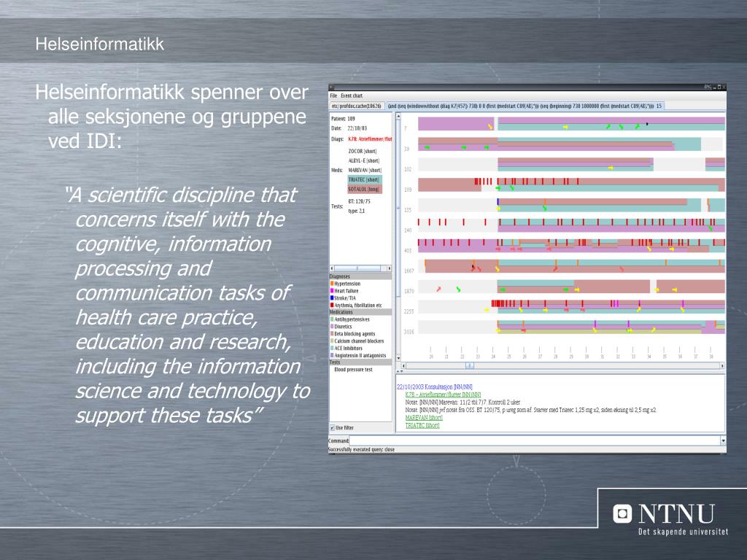This screenshot has height=560, width=747.
Task: Click the Medications section header
Action: [x=360, y=312]
